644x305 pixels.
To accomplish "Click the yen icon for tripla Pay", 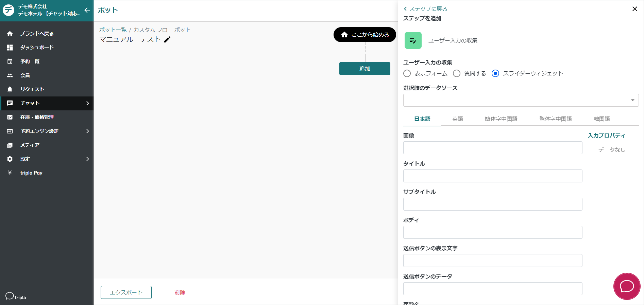I will pos(10,173).
